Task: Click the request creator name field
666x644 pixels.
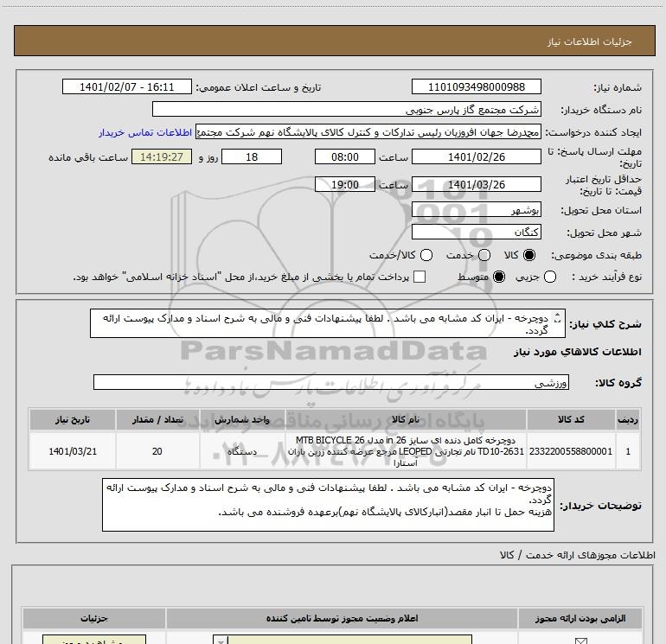Action: pyautogui.click(x=368, y=132)
